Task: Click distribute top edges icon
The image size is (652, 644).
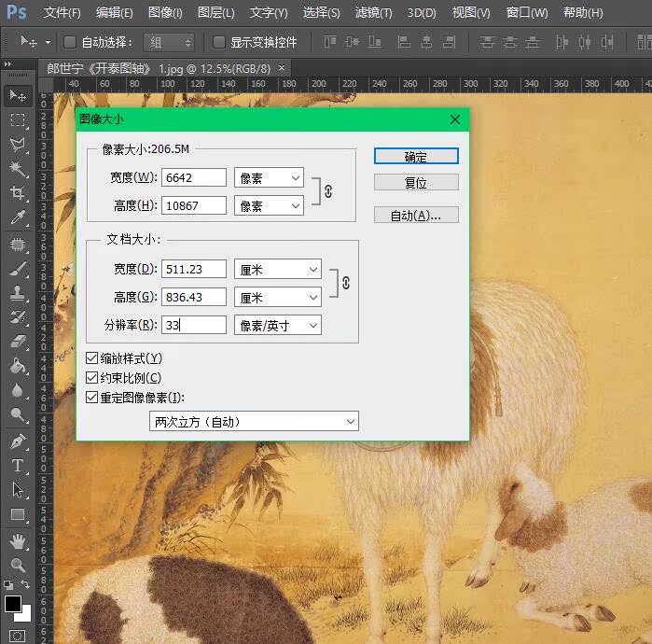Action: (x=487, y=42)
